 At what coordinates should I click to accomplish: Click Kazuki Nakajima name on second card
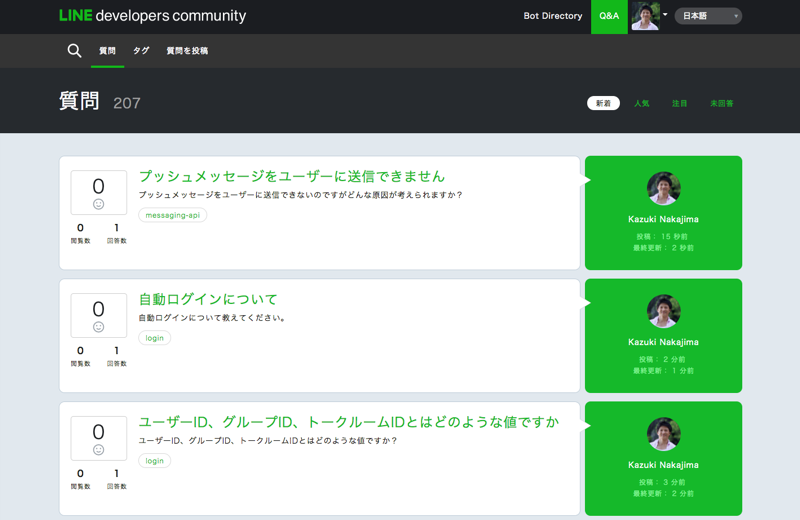coord(663,342)
